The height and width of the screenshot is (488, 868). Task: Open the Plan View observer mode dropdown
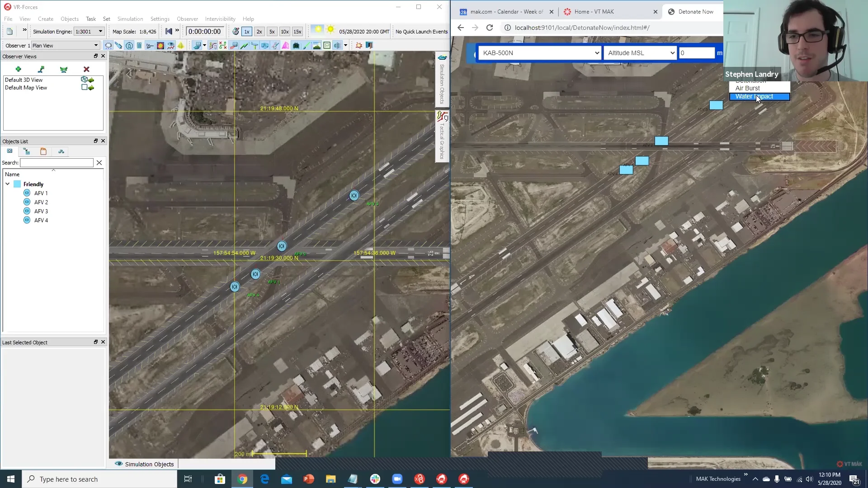[x=65, y=46]
